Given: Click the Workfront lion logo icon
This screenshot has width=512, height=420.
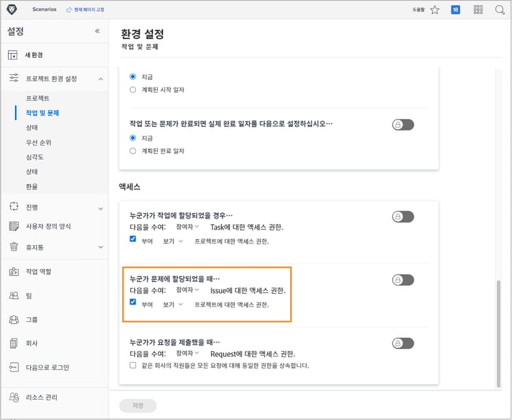Looking at the screenshot, I should [12, 10].
